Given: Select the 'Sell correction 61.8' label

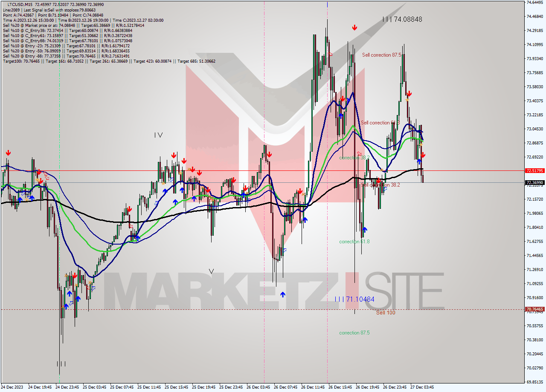Looking at the screenshot, I should coord(380,123).
